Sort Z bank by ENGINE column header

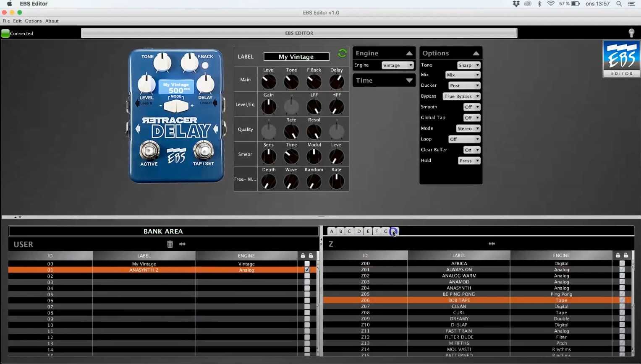[561, 255]
